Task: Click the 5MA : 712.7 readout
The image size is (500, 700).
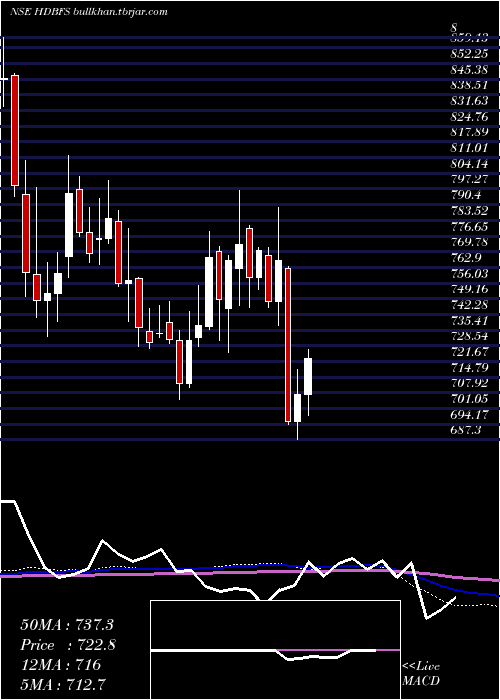Action: (63, 684)
